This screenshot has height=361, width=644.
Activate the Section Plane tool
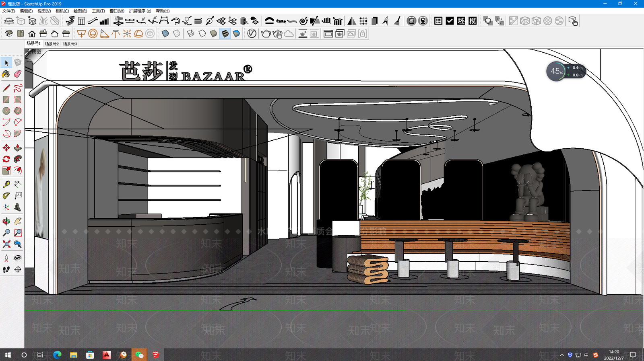pyautogui.click(x=18, y=269)
